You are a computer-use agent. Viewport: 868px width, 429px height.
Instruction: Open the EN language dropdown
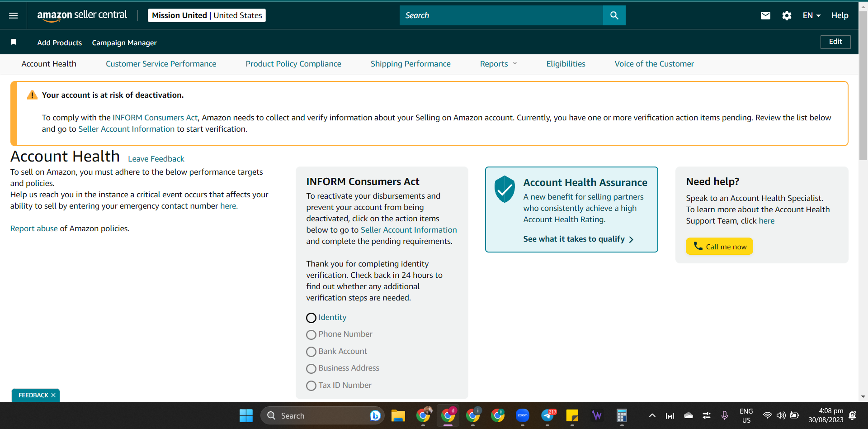coord(811,15)
